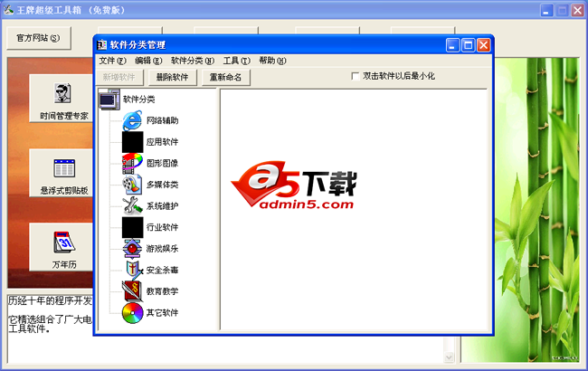
Task: Click the joystick icon for 游戏娱乐
Action: coord(132,249)
